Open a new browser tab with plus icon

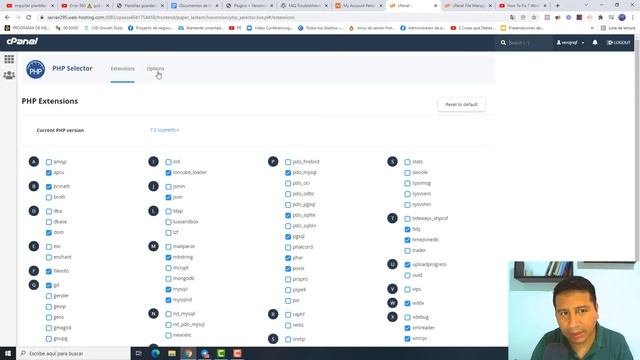click(558, 6)
